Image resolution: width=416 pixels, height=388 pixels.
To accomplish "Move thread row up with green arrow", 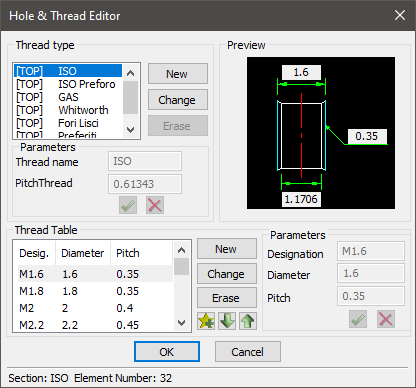I will (x=248, y=321).
